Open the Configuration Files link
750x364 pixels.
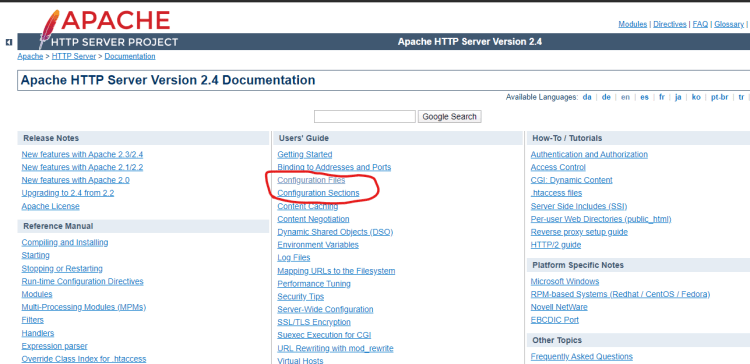311,180
